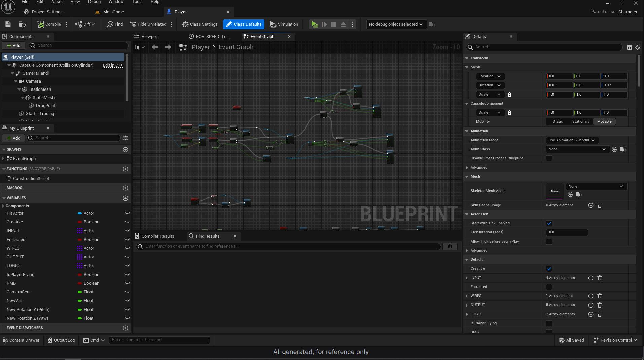The height and width of the screenshot is (360, 644).
Task: Use selected asset for Anim Class
Action: [614, 149]
